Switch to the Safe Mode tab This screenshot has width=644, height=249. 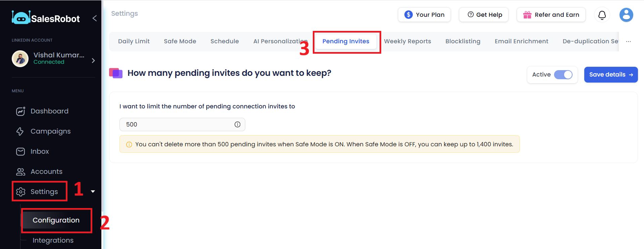(180, 41)
